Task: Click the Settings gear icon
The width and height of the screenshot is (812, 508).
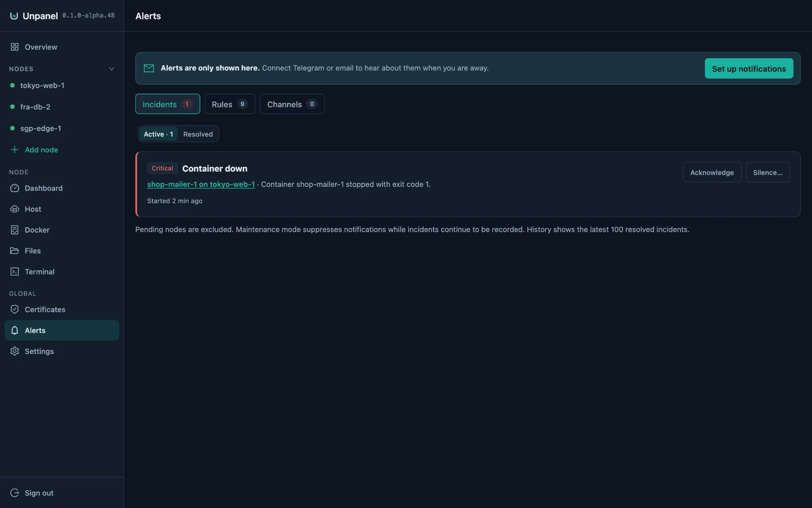Action: pos(14,351)
